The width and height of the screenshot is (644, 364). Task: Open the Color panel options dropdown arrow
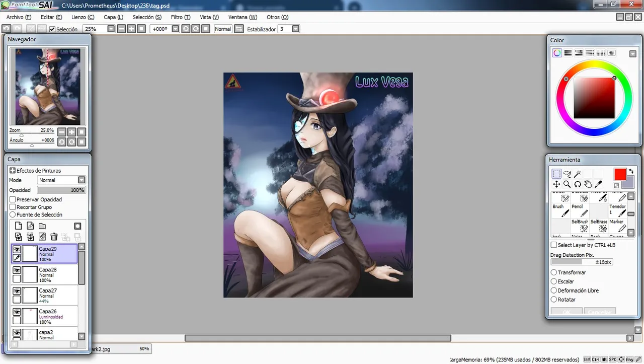(x=633, y=53)
